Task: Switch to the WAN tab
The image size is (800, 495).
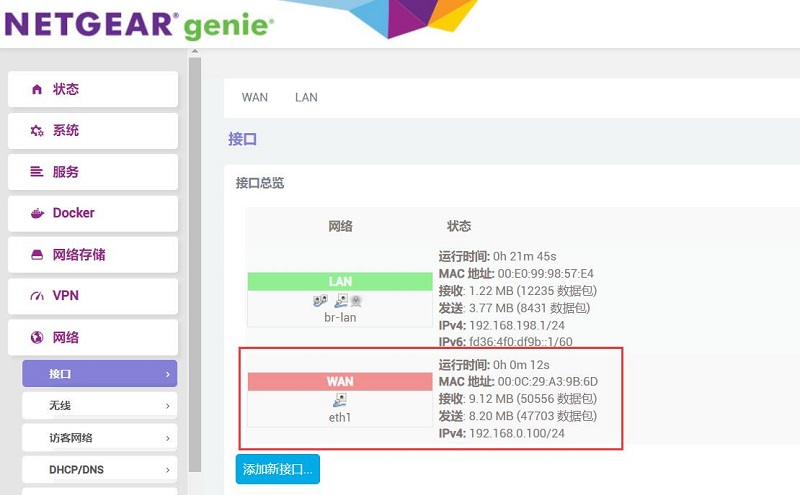Action: pyautogui.click(x=255, y=97)
